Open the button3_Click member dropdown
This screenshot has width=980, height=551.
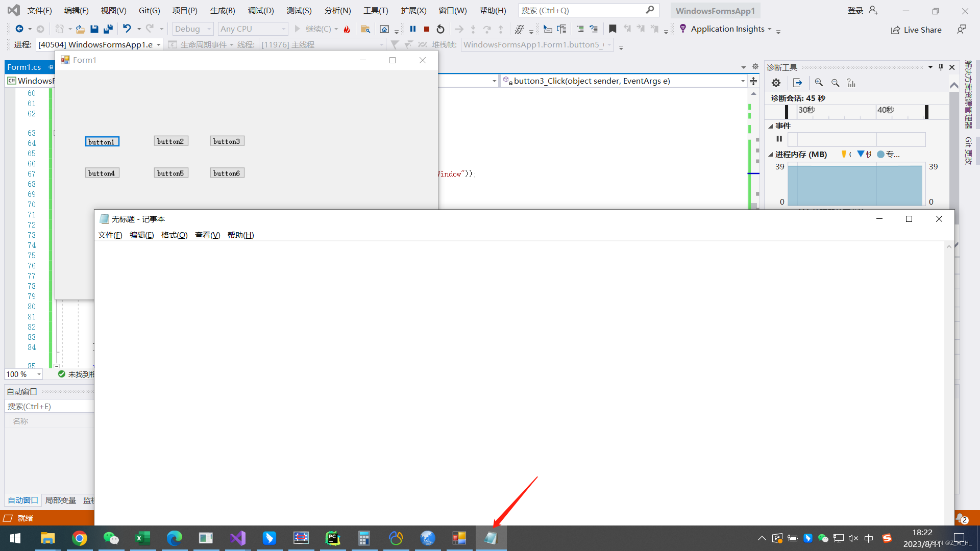coord(743,81)
